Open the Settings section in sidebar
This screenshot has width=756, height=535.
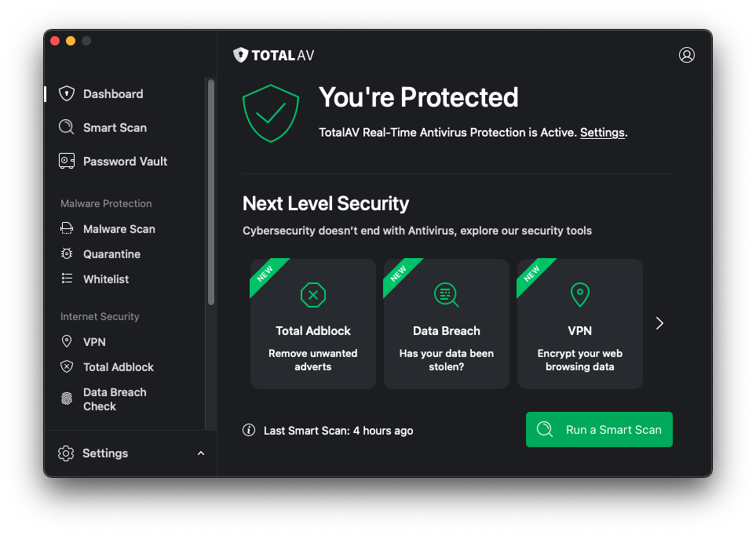pos(105,453)
